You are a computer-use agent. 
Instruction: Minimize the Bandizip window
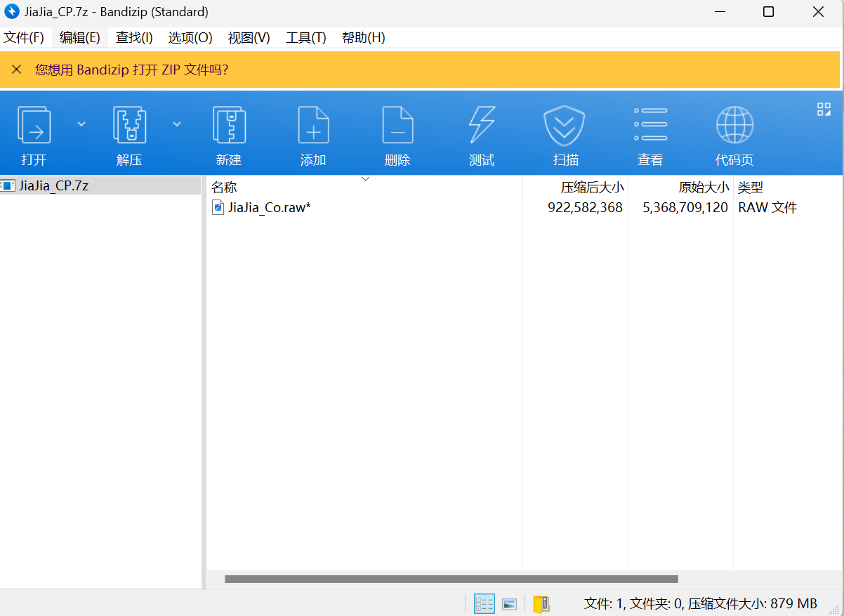(x=719, y=12)
